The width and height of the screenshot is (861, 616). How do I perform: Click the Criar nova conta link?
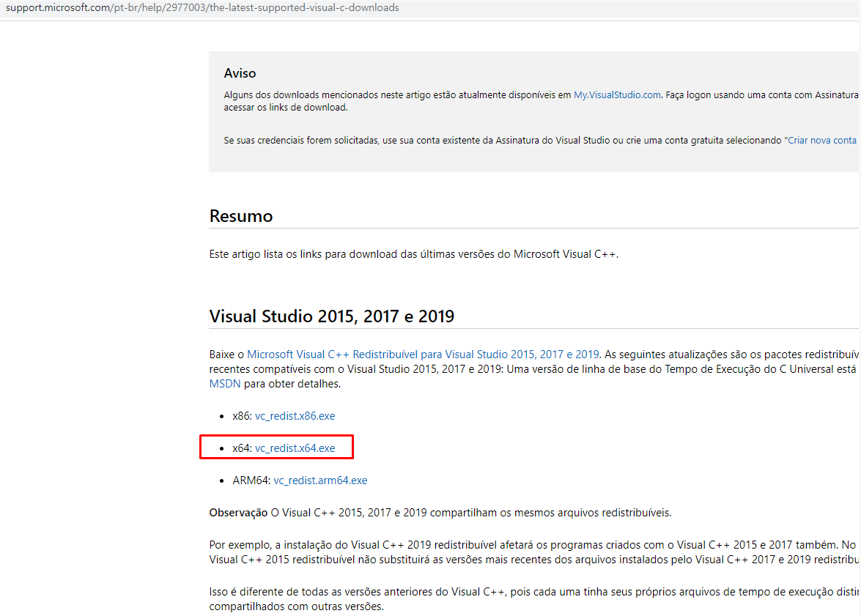point(822,141)
